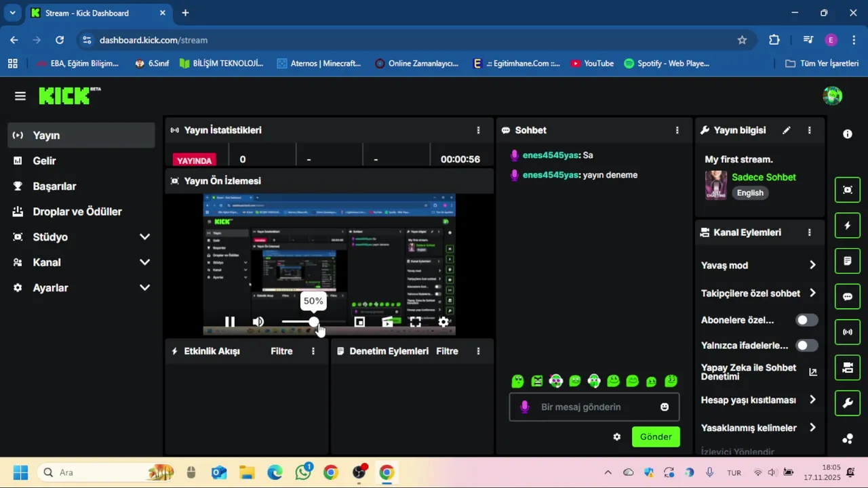
Task: Open the Filtre dropdown in Etkinlik Akışı
Action: [x=281, y=351]
